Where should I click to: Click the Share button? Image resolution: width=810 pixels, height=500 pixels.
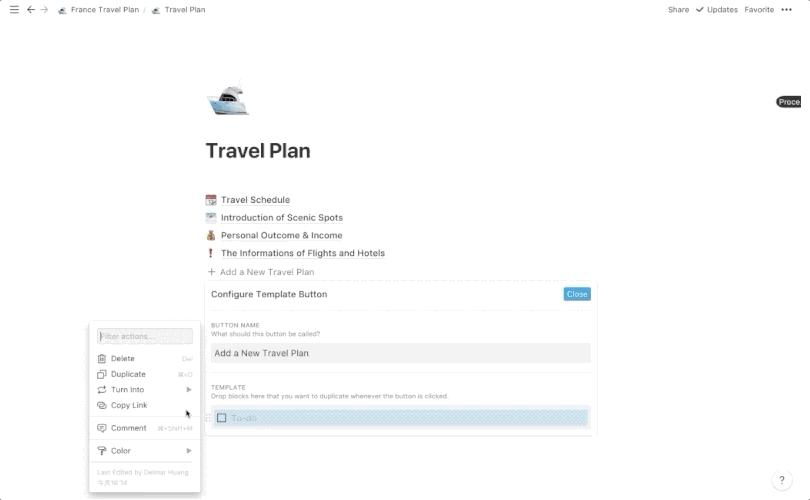tap(678, 10)
